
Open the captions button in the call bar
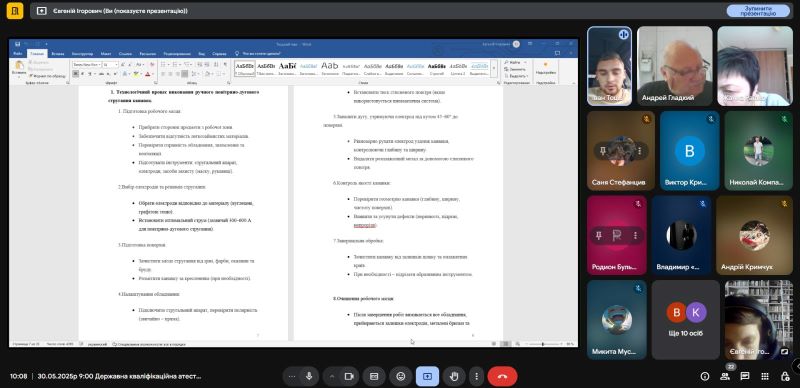pos(374,376)
